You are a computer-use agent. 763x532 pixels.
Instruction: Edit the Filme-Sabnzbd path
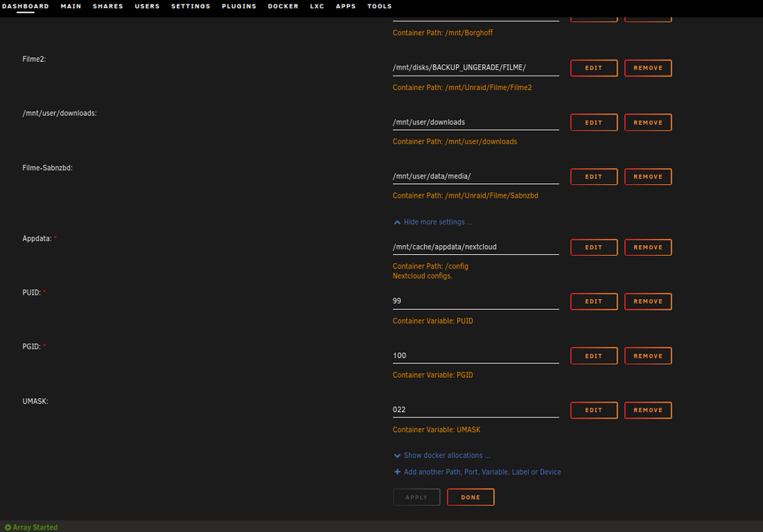pos(594,176)
